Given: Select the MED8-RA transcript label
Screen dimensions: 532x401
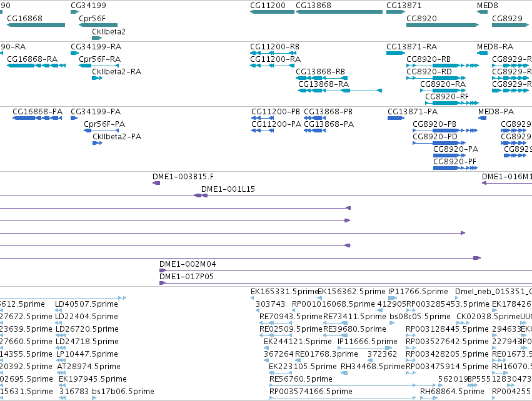Looking at the screenshot, I should (495, 46).
